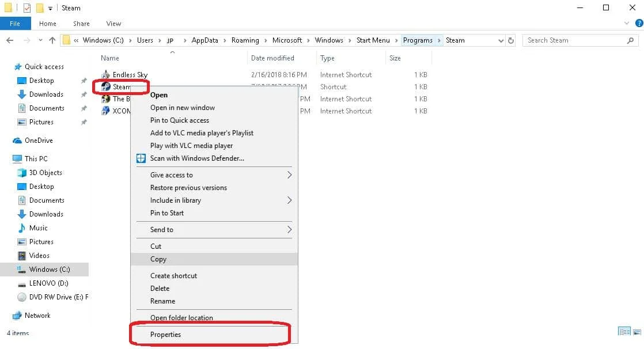The width and height of the screenshot is (644, 349).
Task: Open the Customize Quick Access Toolbar dropdown
Action: point(50,7)
